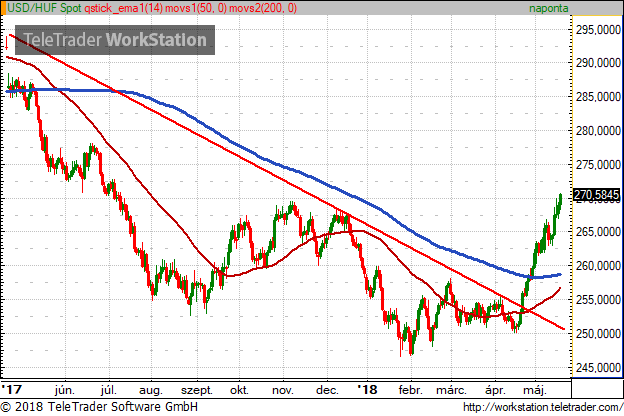This screenshot has width=624, height=416.
Task: Click the júl. month label
Action: (x=108, y=390)
